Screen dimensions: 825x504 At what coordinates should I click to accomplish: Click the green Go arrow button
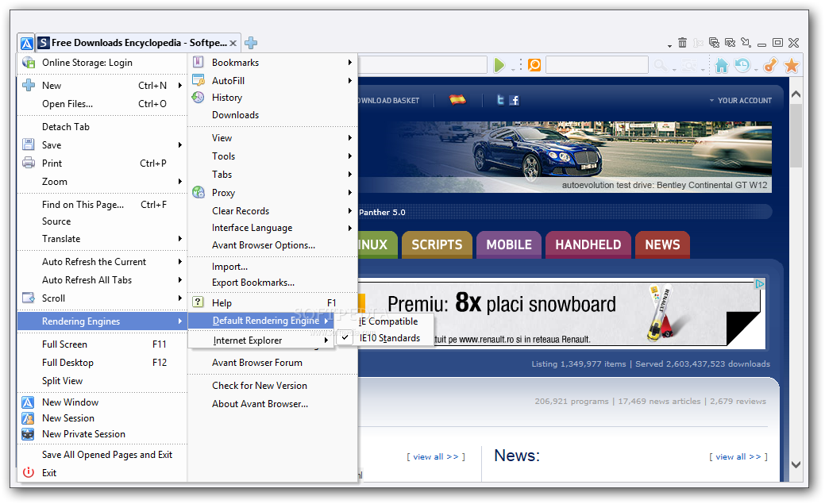[499, 65]
